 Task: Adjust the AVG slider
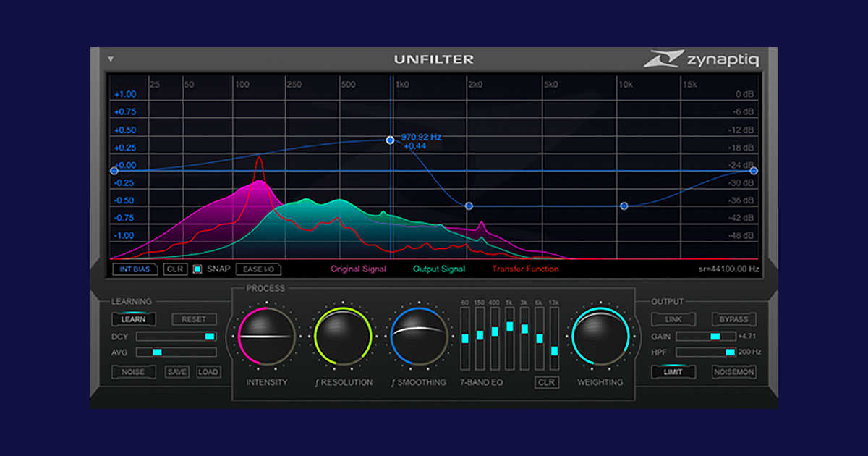176,352
